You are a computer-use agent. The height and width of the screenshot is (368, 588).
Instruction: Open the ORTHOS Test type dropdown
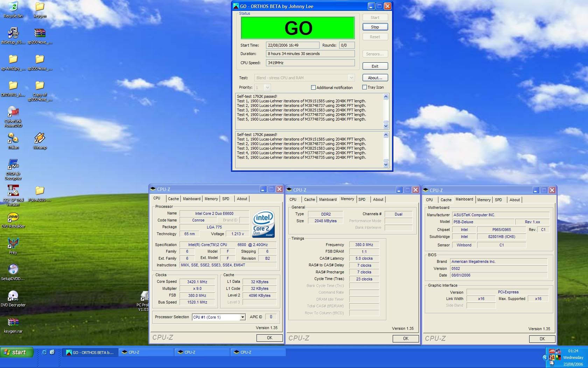(351, 78)
